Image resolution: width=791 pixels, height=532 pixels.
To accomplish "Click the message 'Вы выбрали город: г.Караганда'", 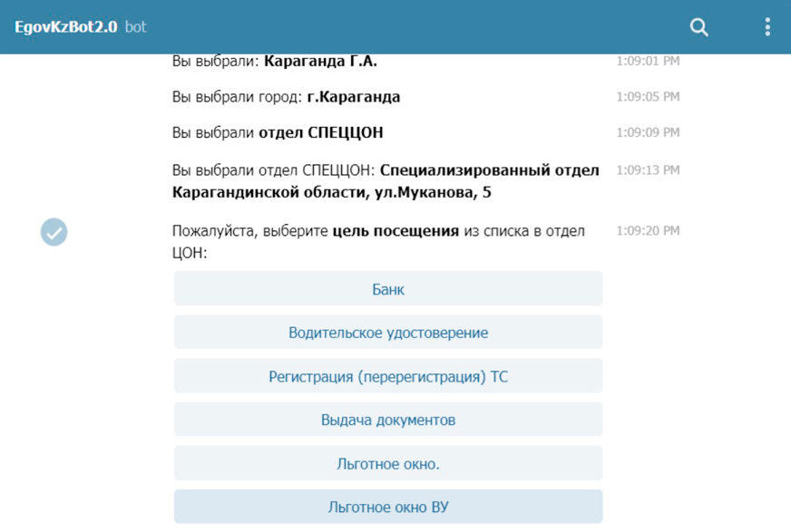I will pyautogui.click(x=286, y=97).
